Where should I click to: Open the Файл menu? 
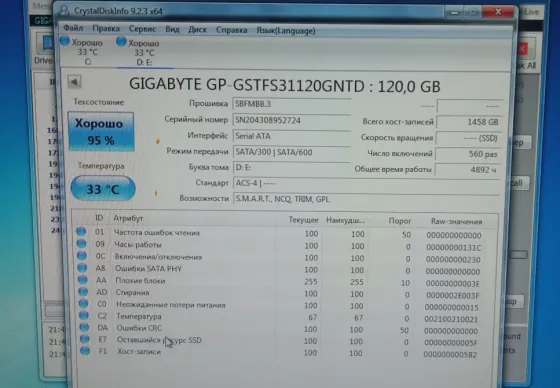pos(73,28)
